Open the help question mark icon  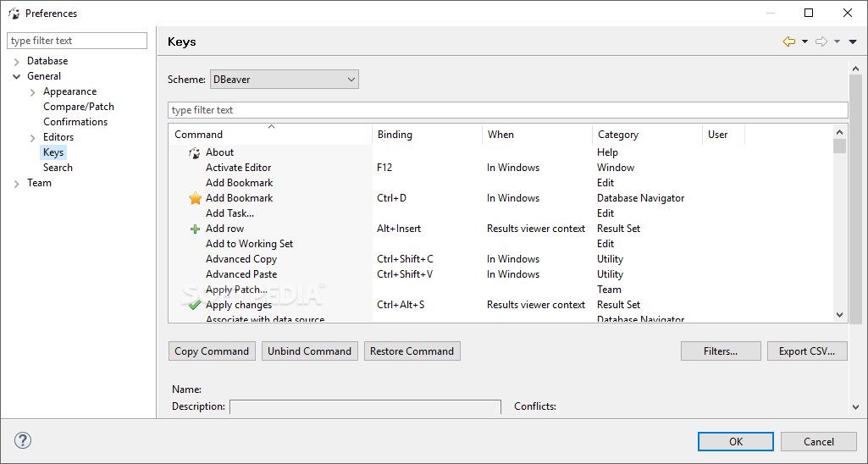coord(23,441)
